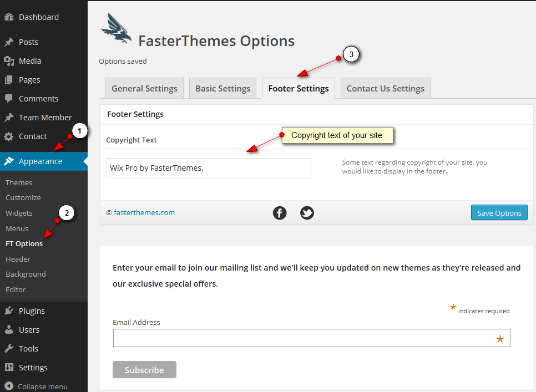Click the Copyright Text input field
The height and width of the screenshot is (392, 536).
[209, 167]
